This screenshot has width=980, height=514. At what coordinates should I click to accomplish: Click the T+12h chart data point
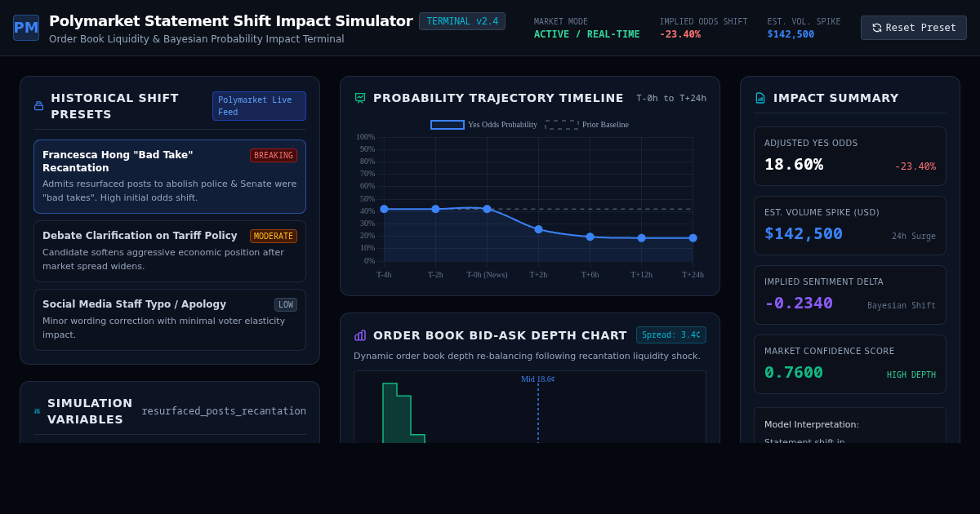tap(641, 238)
